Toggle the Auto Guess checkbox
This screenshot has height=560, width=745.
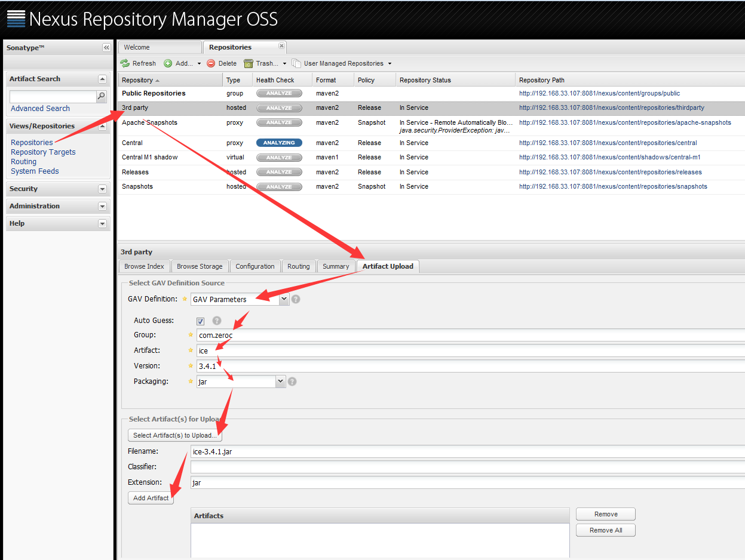(x=201, y=321)
